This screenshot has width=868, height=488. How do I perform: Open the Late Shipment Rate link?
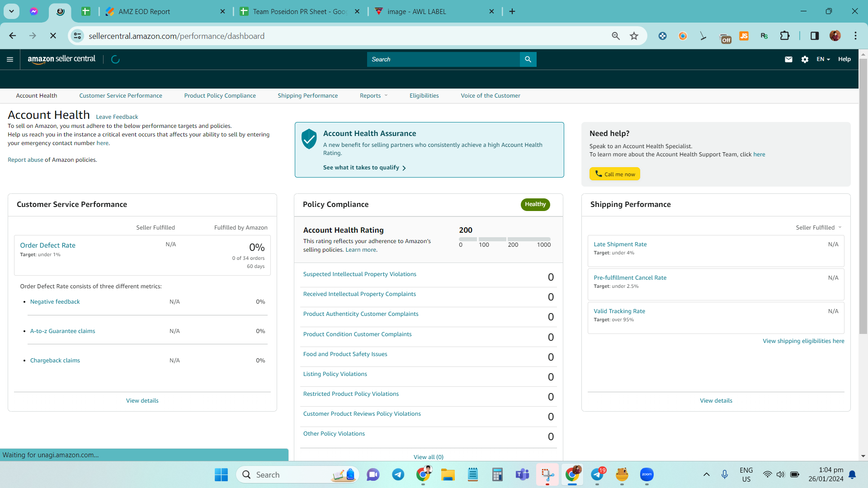click(620, 244)
